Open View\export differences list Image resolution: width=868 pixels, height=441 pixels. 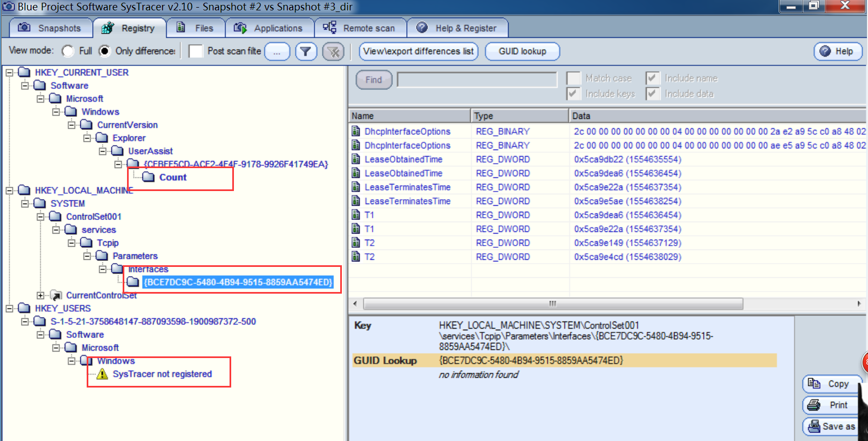418,51
